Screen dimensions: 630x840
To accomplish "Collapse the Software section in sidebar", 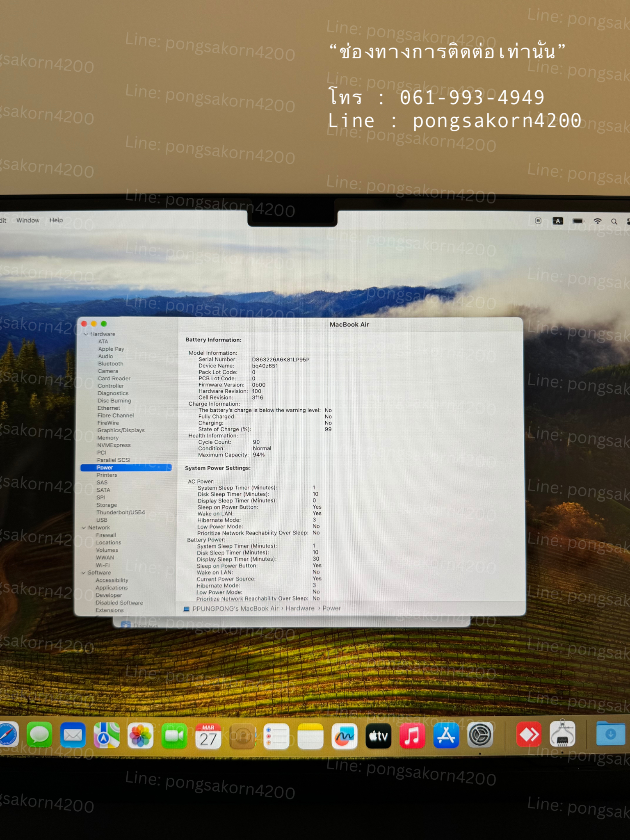I will click(x=84, y=573).
